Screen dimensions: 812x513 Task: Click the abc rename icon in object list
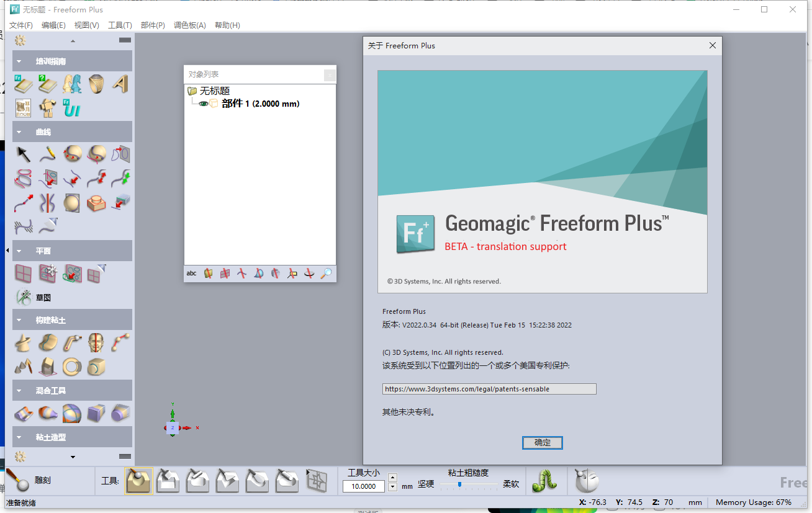pos(191,274)
